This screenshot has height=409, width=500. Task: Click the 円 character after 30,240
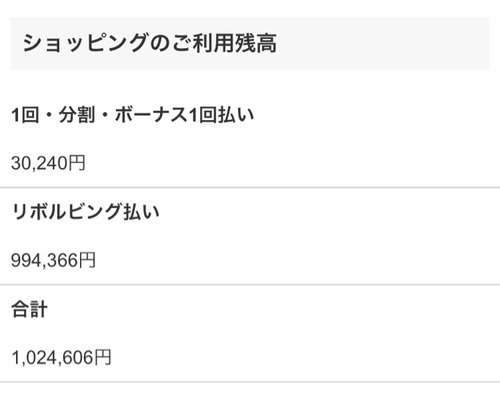(x=77, y=163)
